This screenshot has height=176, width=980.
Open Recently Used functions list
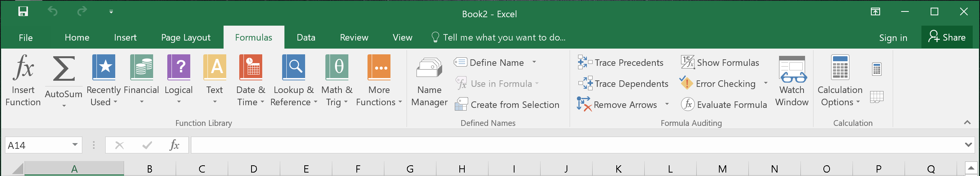[x=103, y=80]
